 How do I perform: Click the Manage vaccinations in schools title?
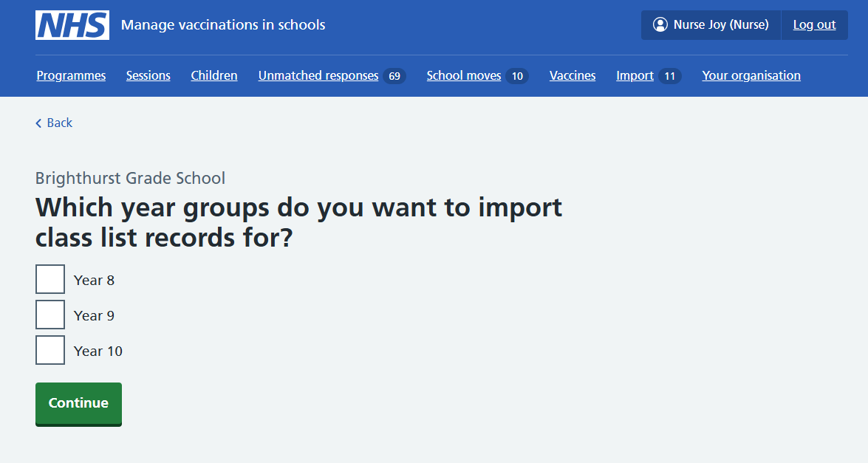[x=223, y=25]
